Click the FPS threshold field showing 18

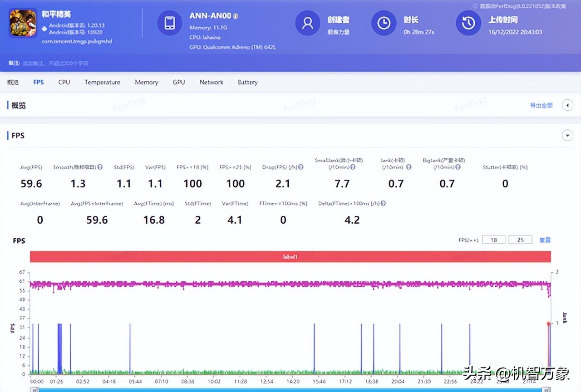tap(493, 240)
